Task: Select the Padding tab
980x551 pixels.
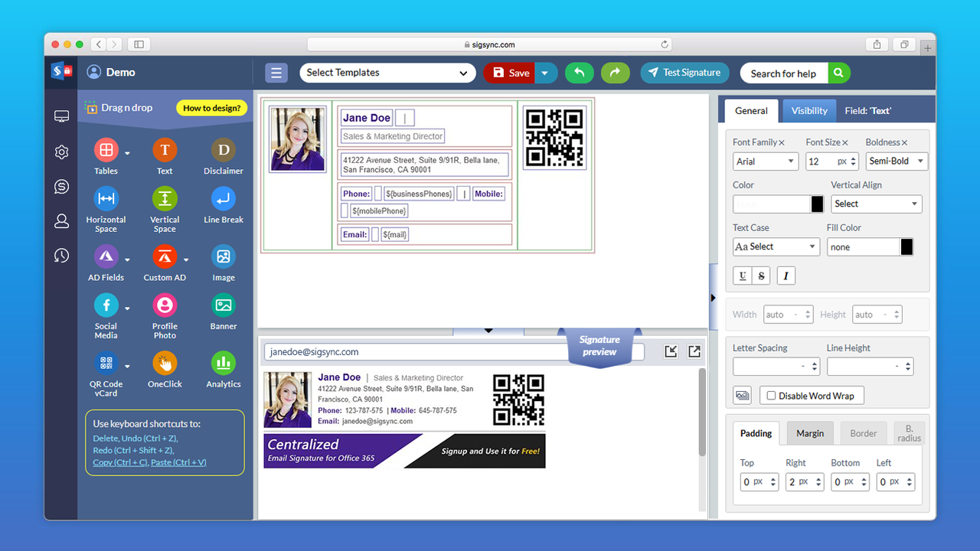Action: pyautogui.click(x=756, y=433)
